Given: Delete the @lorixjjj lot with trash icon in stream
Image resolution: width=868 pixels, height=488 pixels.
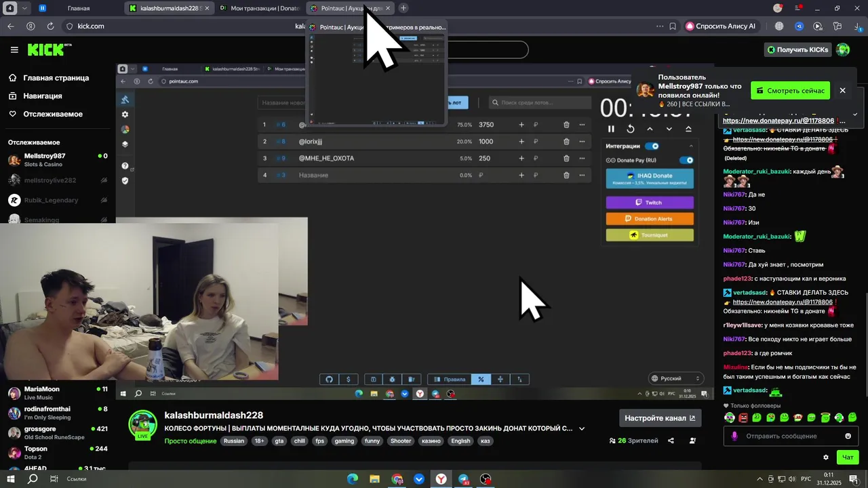Looking at the screenshot, I should point(566,142).
